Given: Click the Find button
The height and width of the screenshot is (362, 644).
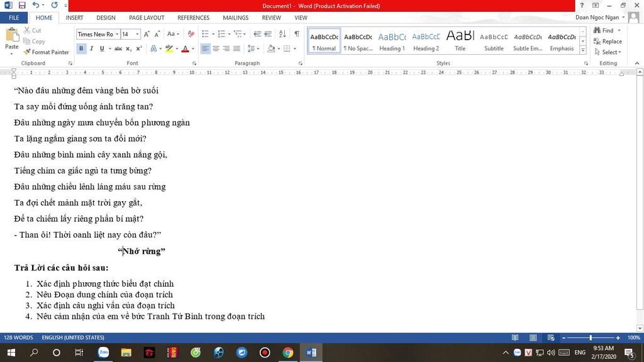Looking at the screenshot, I should pos(604,30).
